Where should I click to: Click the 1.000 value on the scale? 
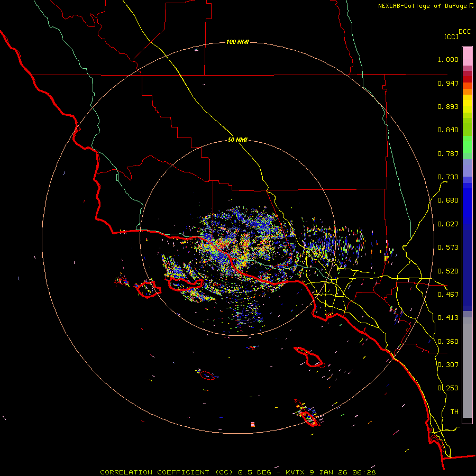click(x=448, y=59)
